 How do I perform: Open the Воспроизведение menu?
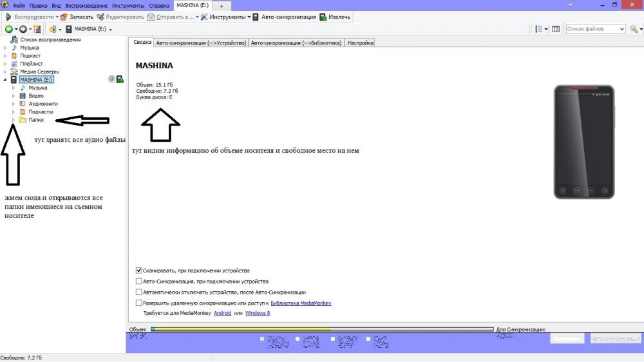pos(86,6)
